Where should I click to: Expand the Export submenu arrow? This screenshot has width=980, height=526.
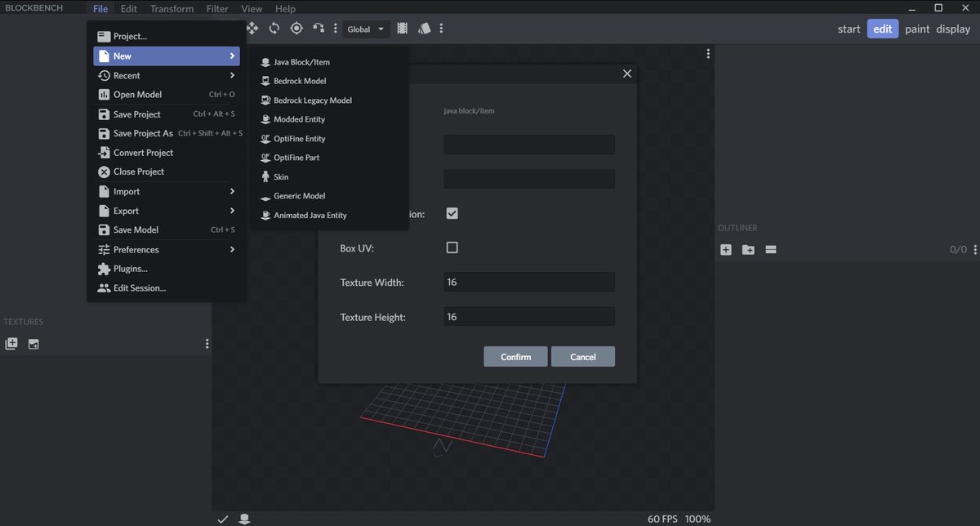[232, 211]
